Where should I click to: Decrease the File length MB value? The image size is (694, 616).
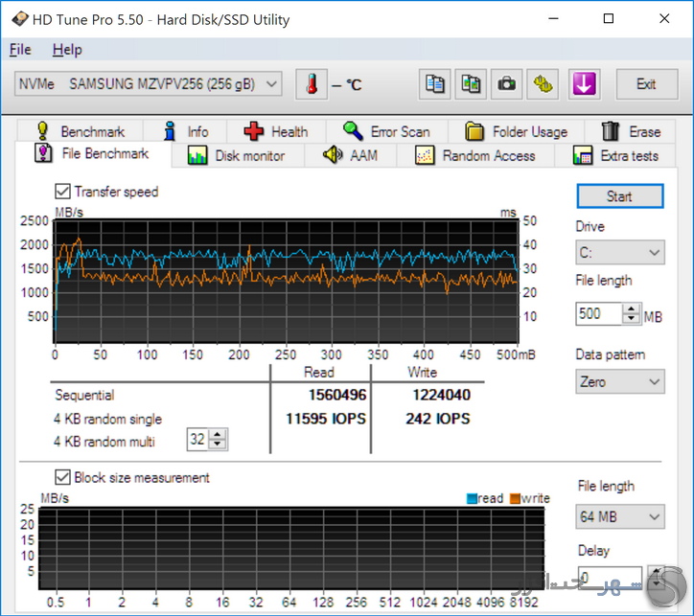click(x=632, y=318)
